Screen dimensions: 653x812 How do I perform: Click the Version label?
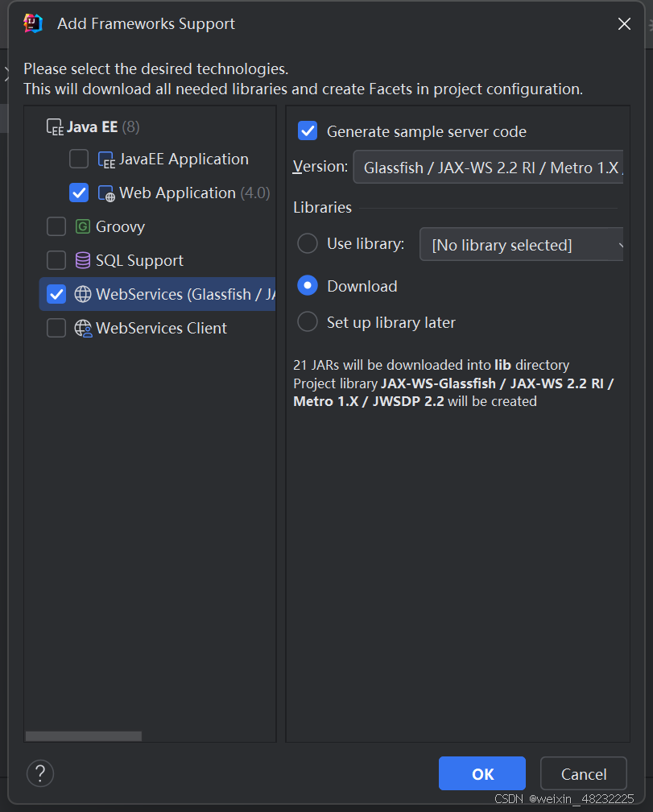pos(320,166)
